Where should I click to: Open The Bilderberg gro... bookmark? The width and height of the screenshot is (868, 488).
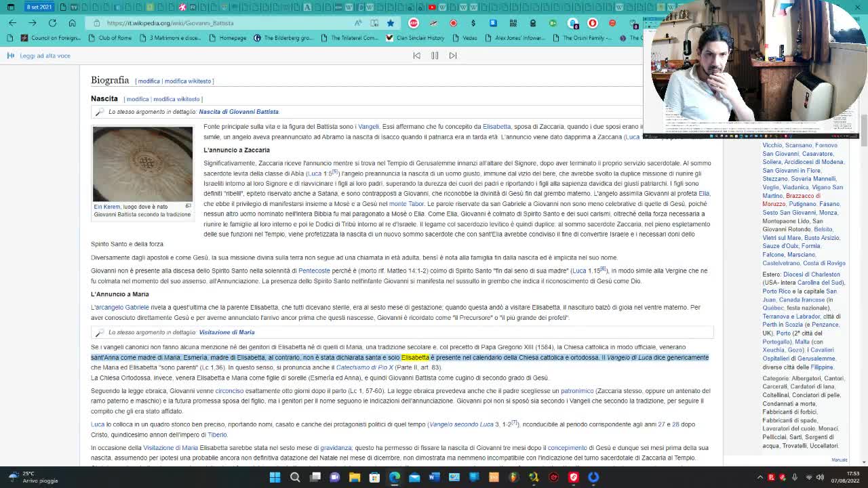tap(283, 38)
